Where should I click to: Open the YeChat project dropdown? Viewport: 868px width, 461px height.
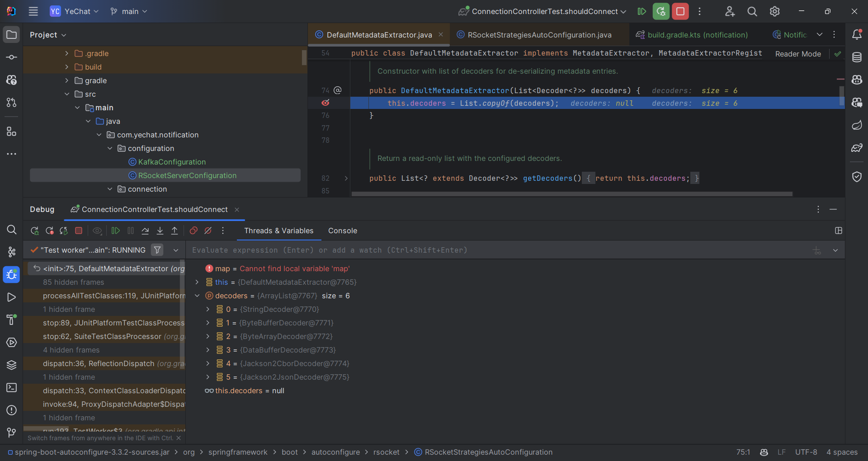click(74, 11)
